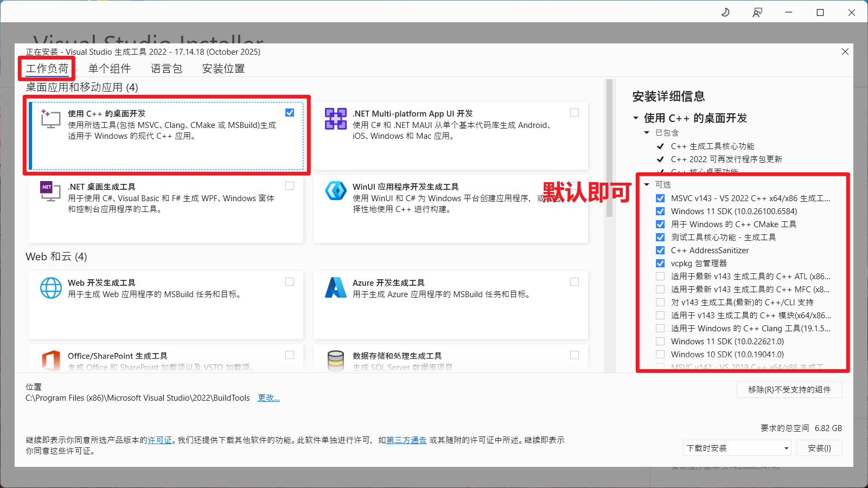Viewport: 868px width, 488px height.
Task: Click the 要求的总空间 6.82 GB text
Action: pos(801,428)
